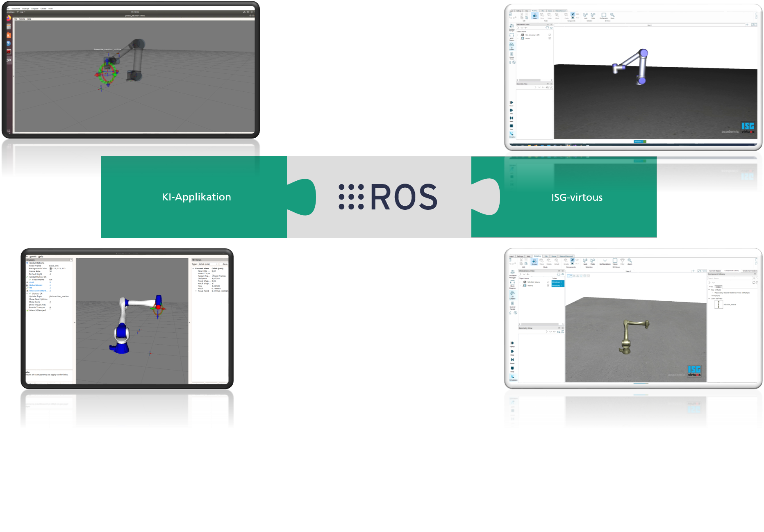This screenshot has width=764, height=532.
Task: Click Views icon in bottom-right ISG-virtuos ribbon
Action: tap(615, 262)
